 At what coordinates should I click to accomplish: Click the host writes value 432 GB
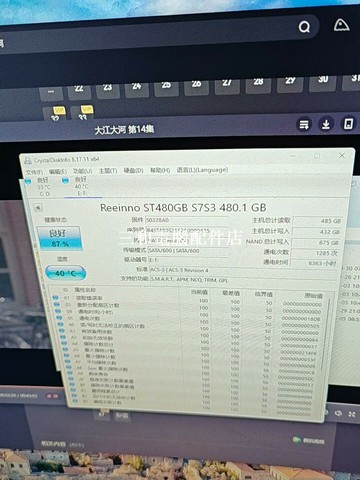tap(317, 232)
